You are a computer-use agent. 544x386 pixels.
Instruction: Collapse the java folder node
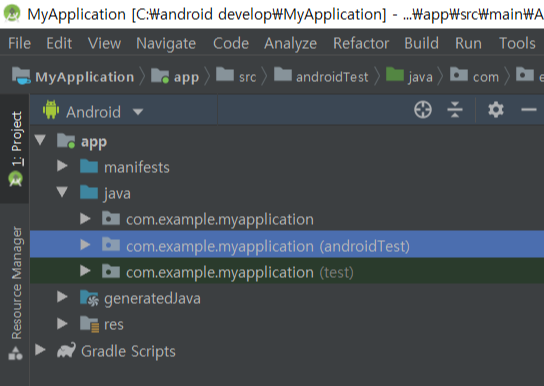(62, 192)
